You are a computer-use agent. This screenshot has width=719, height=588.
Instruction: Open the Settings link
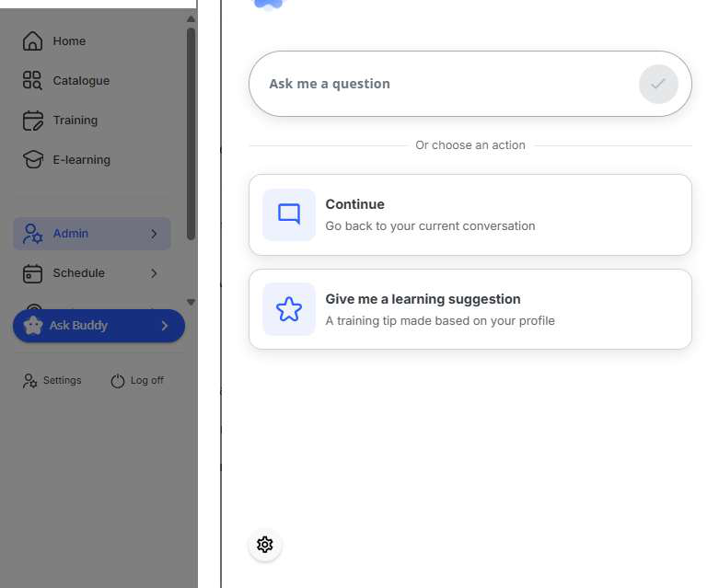(52, 380)
